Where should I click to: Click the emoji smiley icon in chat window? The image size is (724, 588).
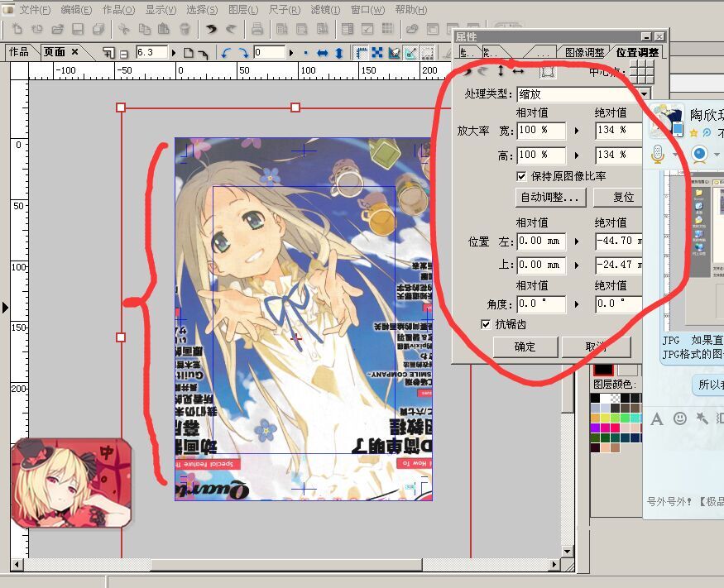[679, 418]
